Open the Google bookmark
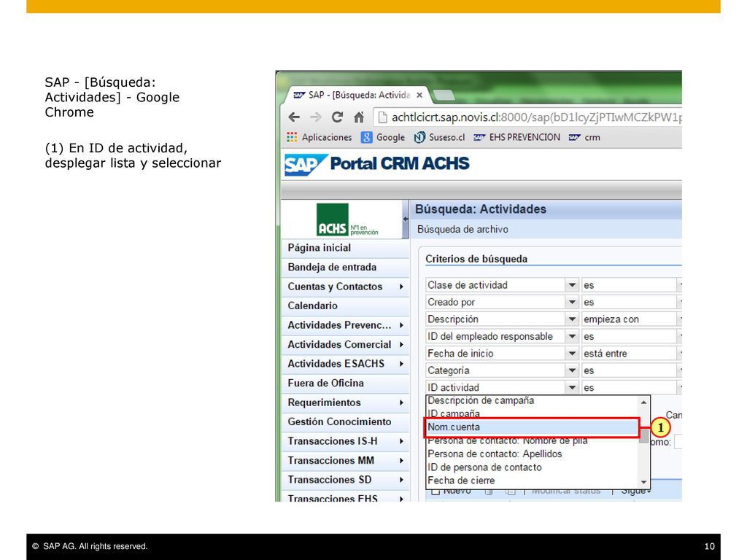The height and width of the screenshot is (560, 747). 383,137
